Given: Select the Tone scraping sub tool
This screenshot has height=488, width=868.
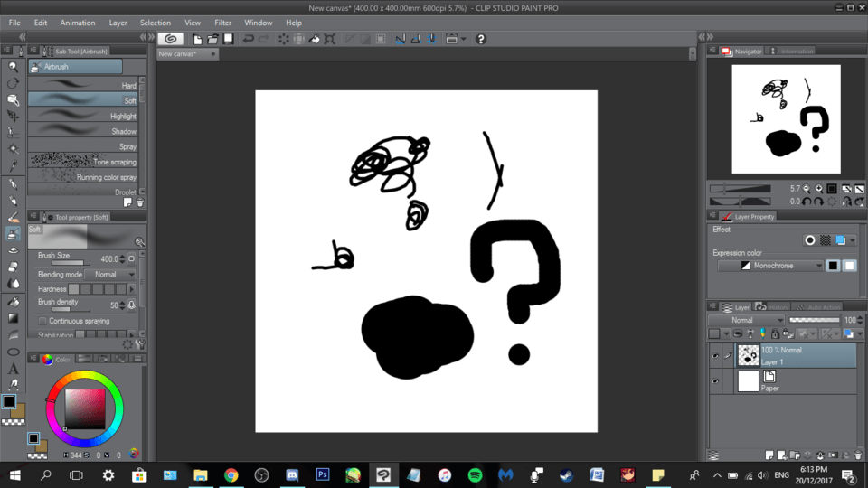Looking at the screenshot, I should [x=83, y=162].
